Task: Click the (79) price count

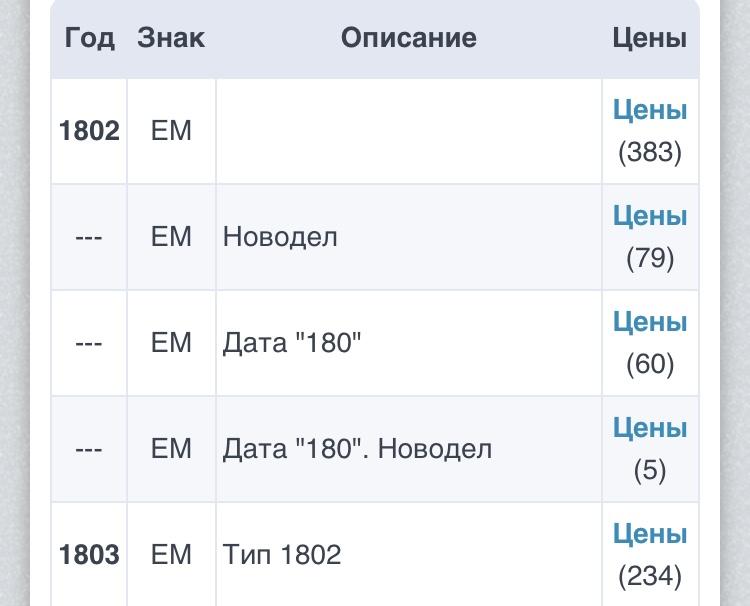Action: (650, 258)
